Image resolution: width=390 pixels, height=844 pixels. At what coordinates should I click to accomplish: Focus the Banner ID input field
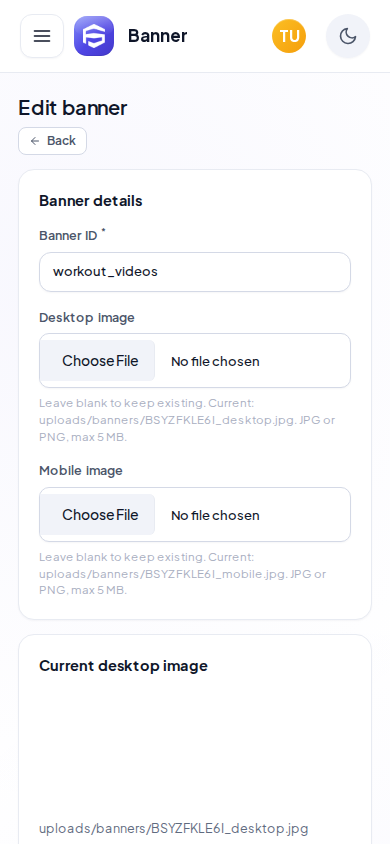pyautogui.click(x=195, y=272)
